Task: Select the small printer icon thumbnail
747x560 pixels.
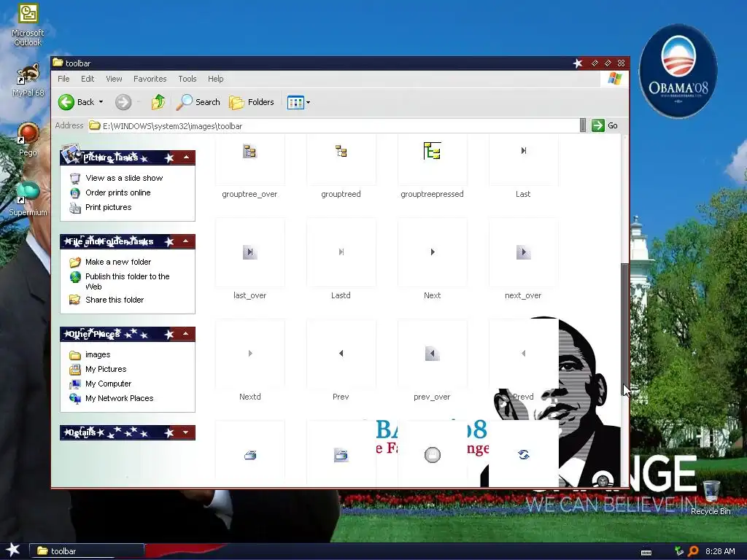Action: [x=249, y=454]
